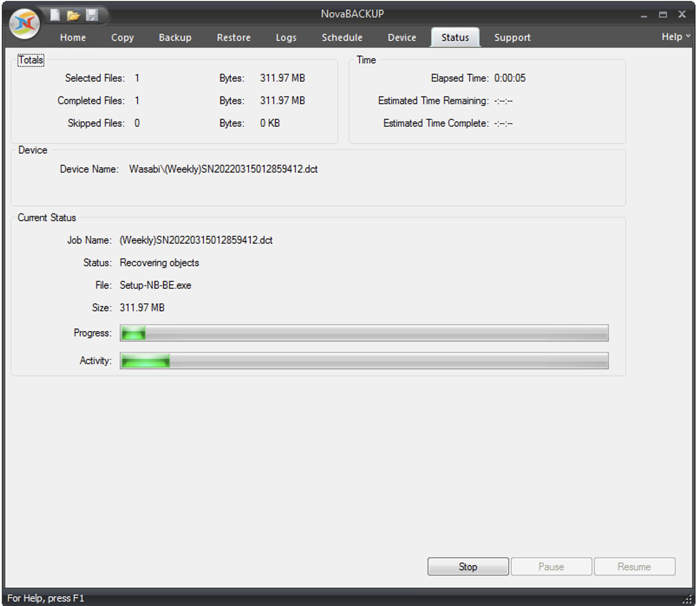Click the window resize grip in status bar
700x606 pixels.
click(x=687, y=599)
